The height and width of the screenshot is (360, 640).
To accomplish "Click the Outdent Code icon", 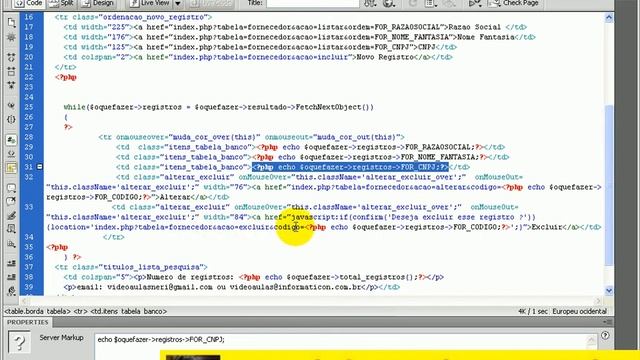I will (x=11, y=277).
